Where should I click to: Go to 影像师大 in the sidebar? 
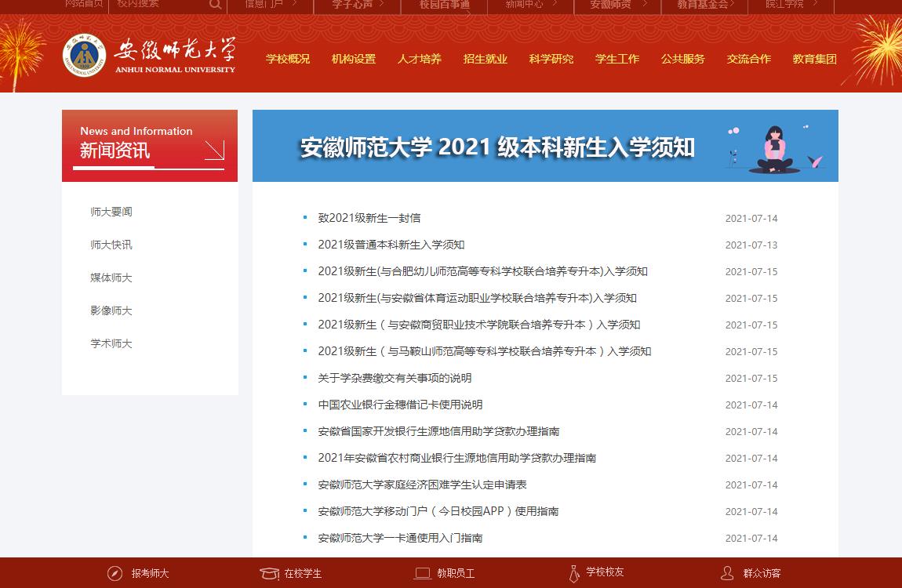pyautogui.click(x=111, y=310)
